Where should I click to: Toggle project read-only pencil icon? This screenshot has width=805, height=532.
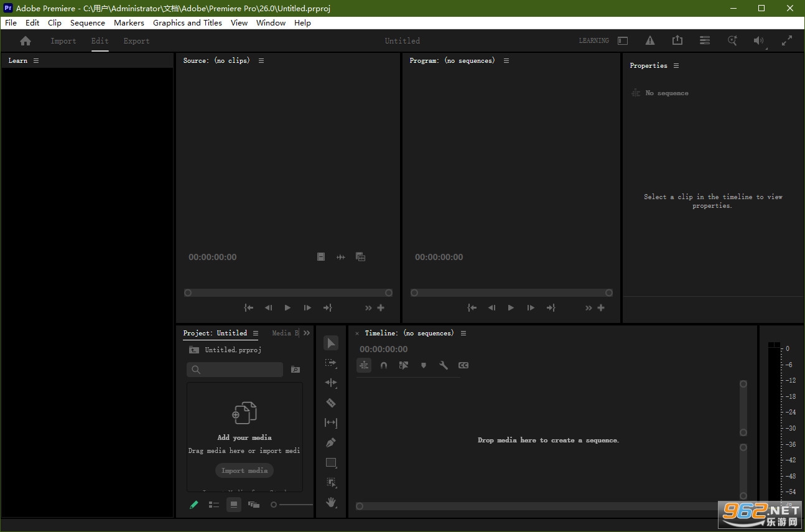194,505
